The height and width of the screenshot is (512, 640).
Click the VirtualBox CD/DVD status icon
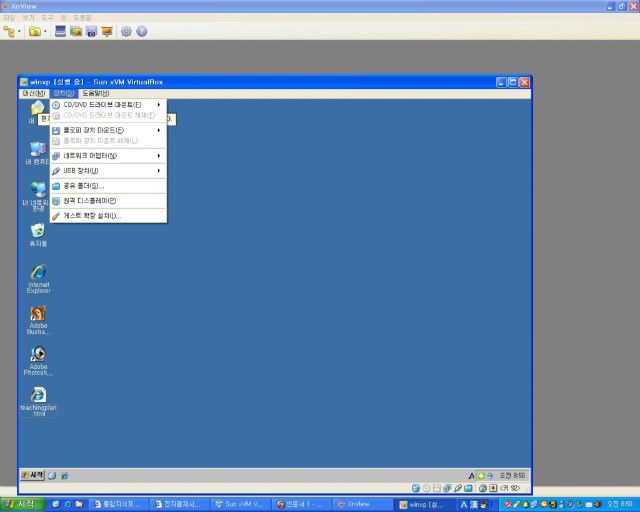pos(426,488)
